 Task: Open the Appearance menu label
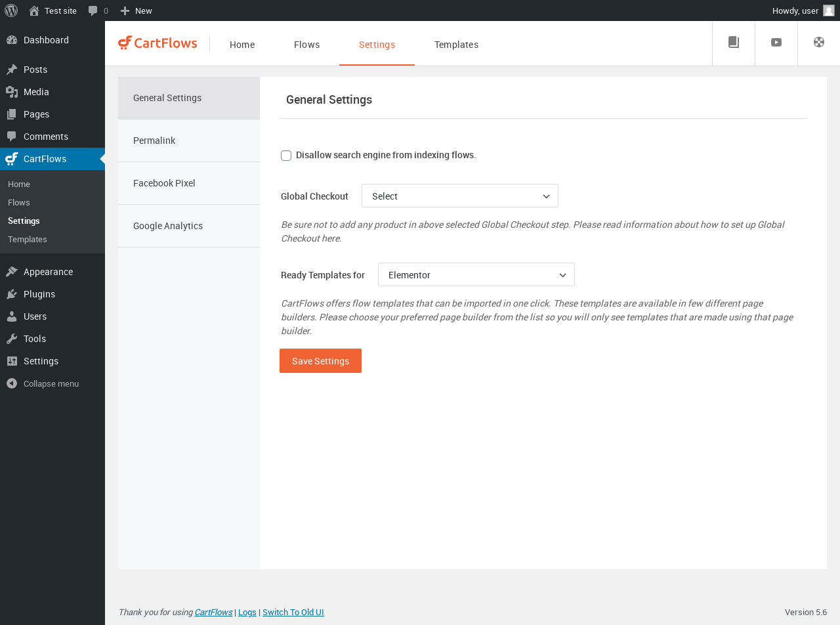click(48, 272)
